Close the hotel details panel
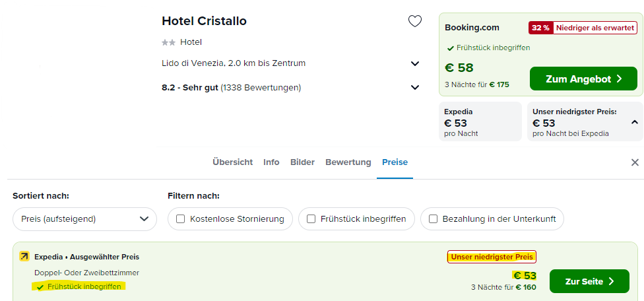 click(x=635, y=162)
